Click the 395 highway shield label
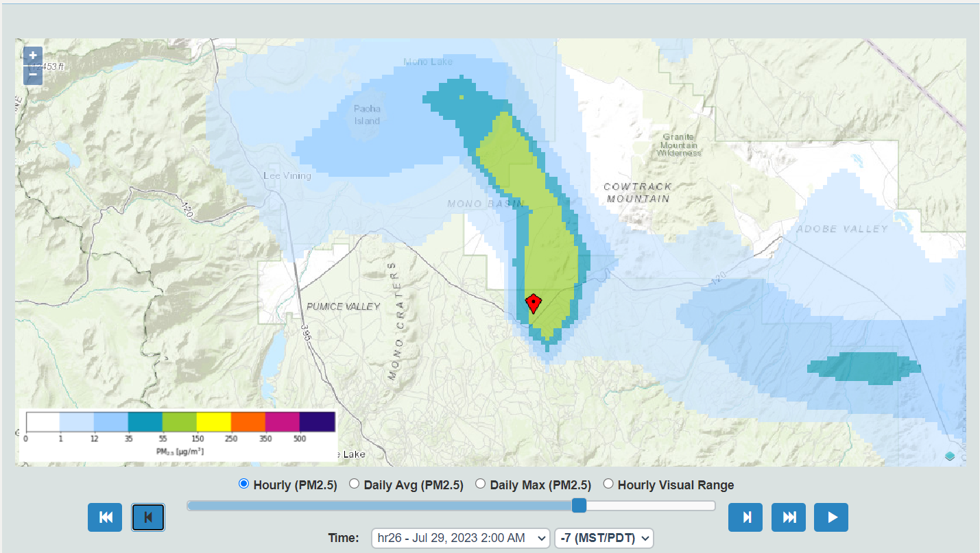 [306, 334]
